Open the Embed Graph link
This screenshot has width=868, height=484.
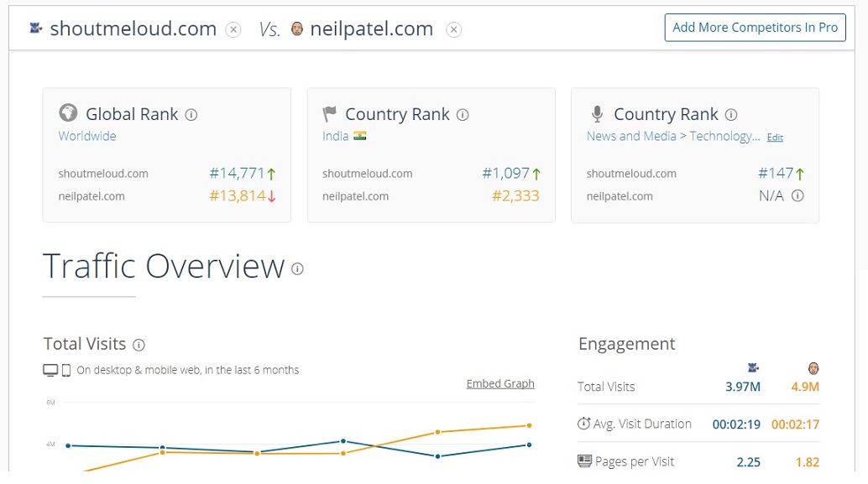[500, 383]
